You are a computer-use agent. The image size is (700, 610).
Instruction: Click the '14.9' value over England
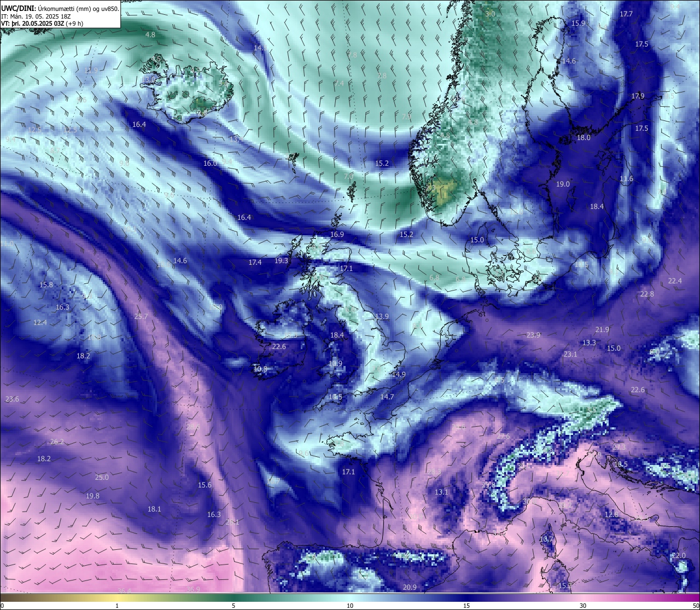[399, 375]
